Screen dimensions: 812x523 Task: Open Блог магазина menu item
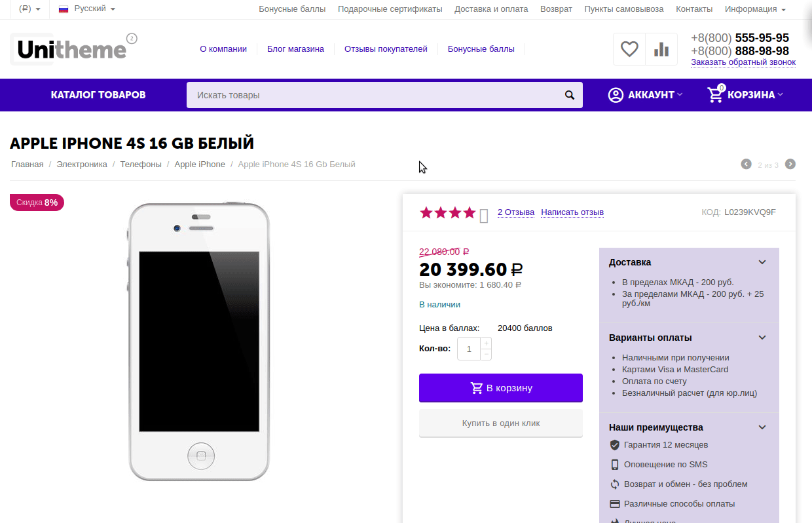(x=295, y=49)
